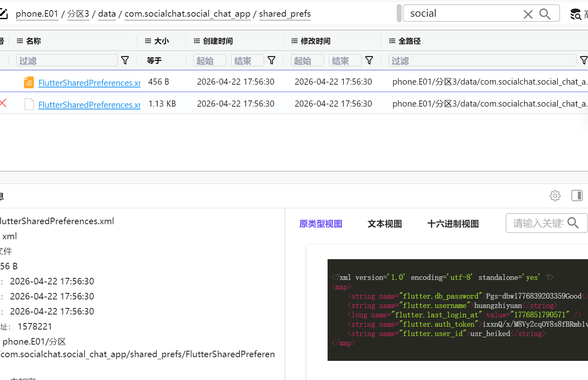Open the 大小 column menu icon

click(x=148, y=41)
